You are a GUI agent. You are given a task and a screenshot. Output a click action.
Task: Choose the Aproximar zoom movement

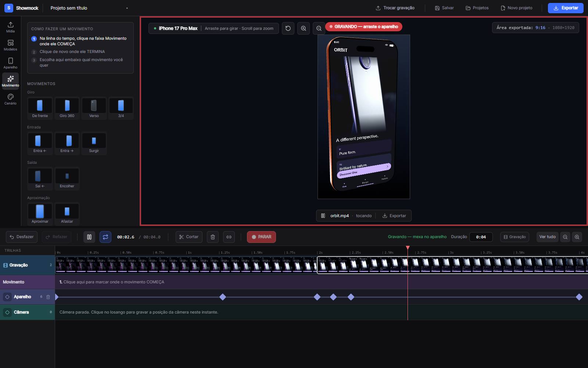(x=40, y=214)
